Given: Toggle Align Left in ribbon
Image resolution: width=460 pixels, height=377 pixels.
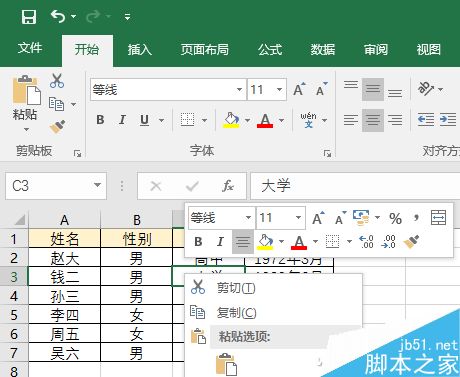Looking at the screenshot, I should [x=351, y=120].
